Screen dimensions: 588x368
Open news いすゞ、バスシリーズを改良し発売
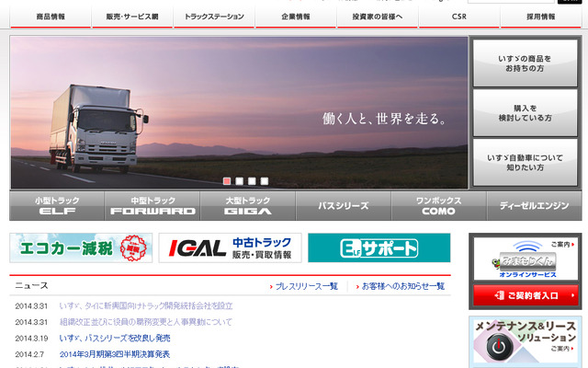(x=115, y=339)
